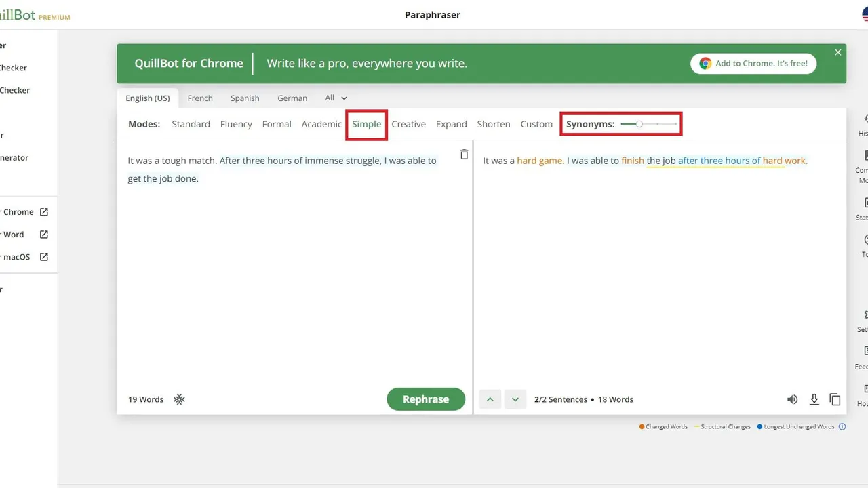Click the freeze words snowflake icon
Viewport: 868px width, 488px height.
[179, 399]
